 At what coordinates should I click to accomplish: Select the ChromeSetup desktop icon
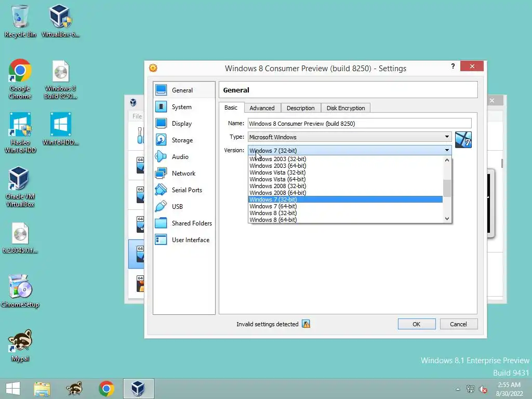[x=20, y=291]
